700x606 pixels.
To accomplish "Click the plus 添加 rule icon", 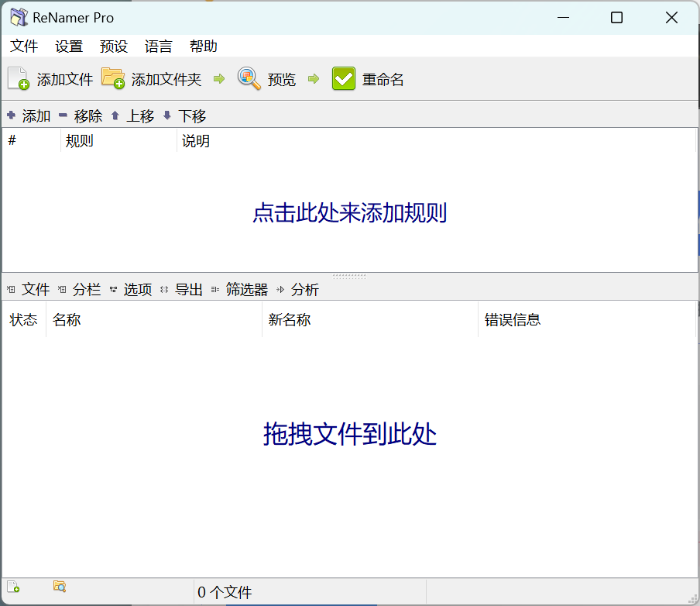I will [11, 116].
